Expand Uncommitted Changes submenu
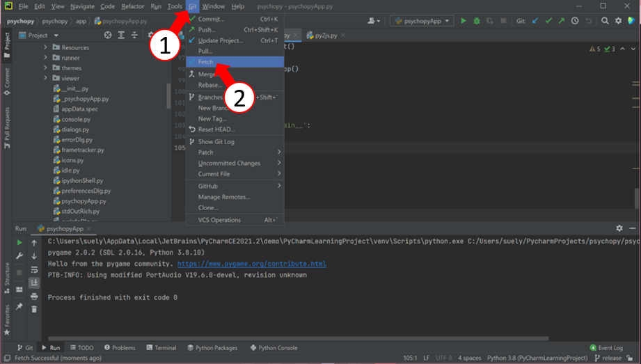Viewport: 641px width, 364px height. (235, 163)
